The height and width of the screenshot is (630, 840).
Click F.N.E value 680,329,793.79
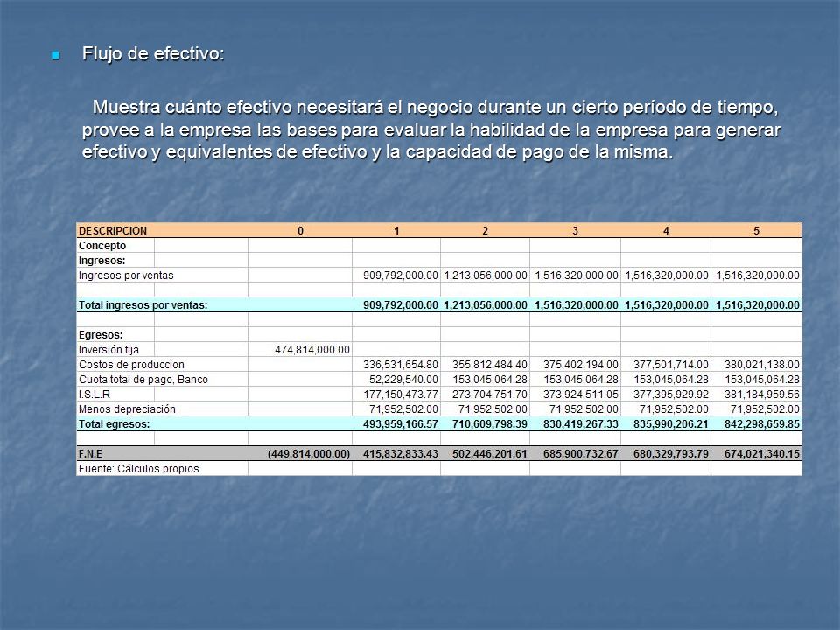click(x=671, y=454)
